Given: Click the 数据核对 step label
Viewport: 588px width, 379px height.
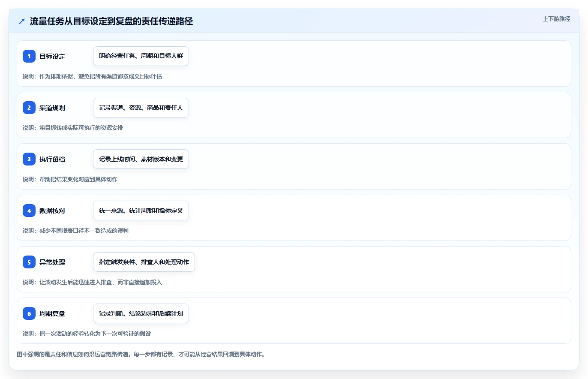Looking at the screenshot, I should point(52,211).
